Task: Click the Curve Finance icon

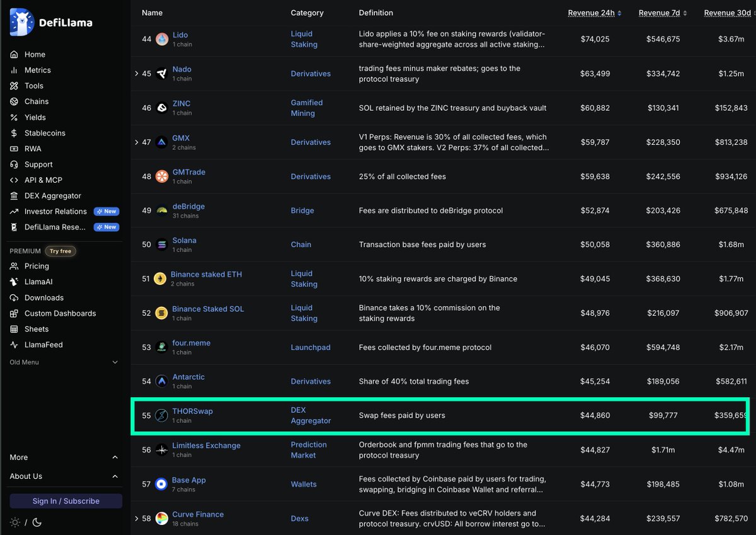Action: 162,519
